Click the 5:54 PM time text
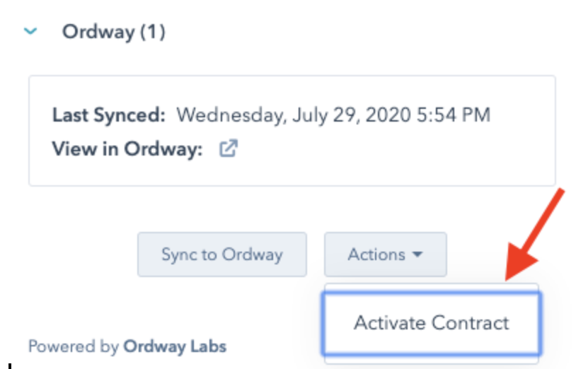Image resolution: width=588 pixels, height=369 pixels. pyautogui.click(x=454, y=115)
